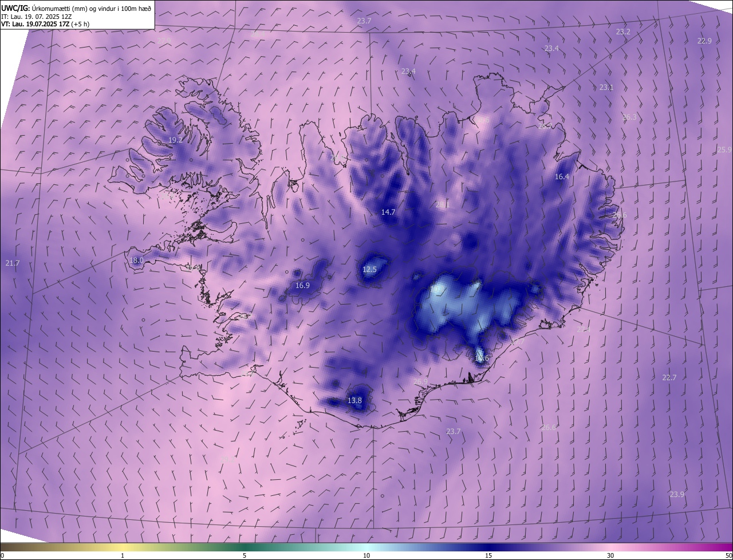The width and height of the screenshot is (733, 560).
Task: Click the 13.8 value near the south coast
Action: pyautogui.click(x=354, y=400)
